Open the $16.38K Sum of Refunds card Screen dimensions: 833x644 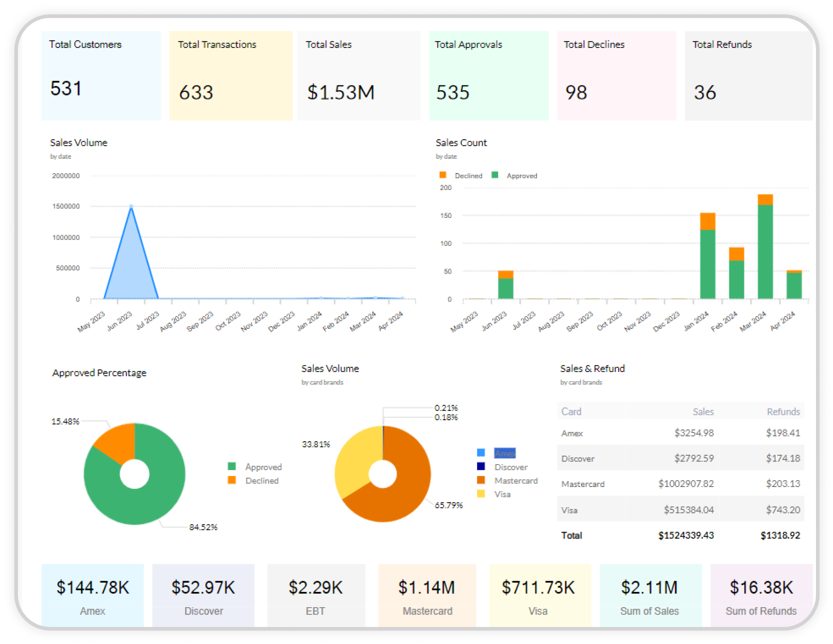click(x=762, y=595)
